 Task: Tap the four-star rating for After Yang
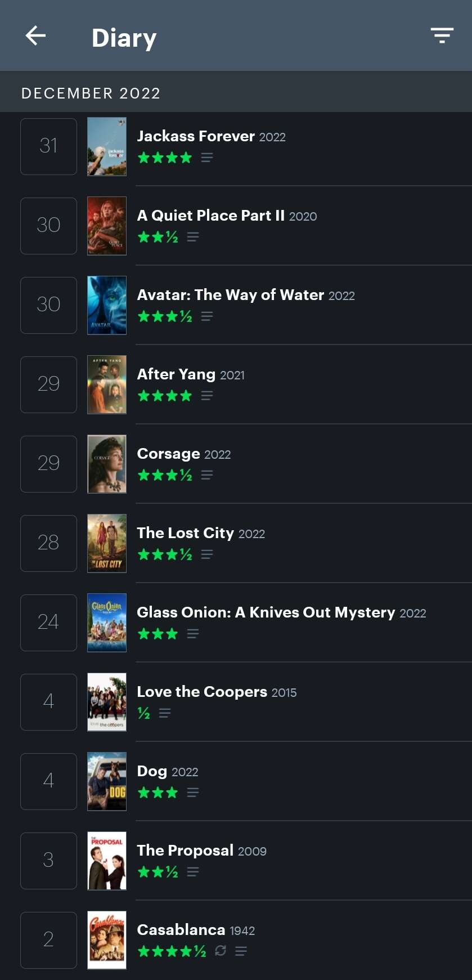(165, 396)
